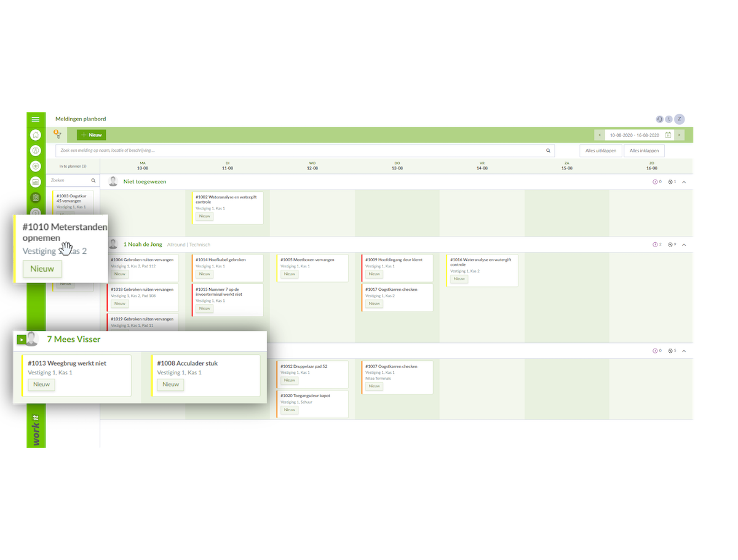This screenshot has height=560, width=738.
Task: Open the filter funnel icon
Action: [57, 134]
